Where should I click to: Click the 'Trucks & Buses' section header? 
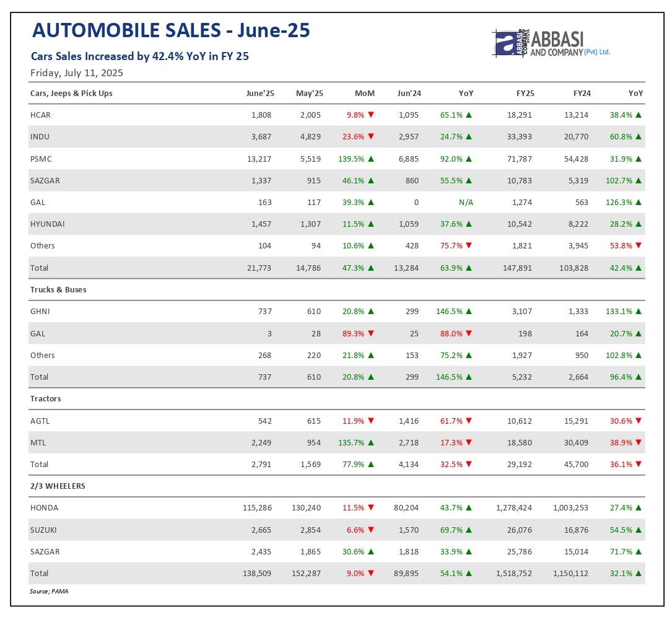58,290
